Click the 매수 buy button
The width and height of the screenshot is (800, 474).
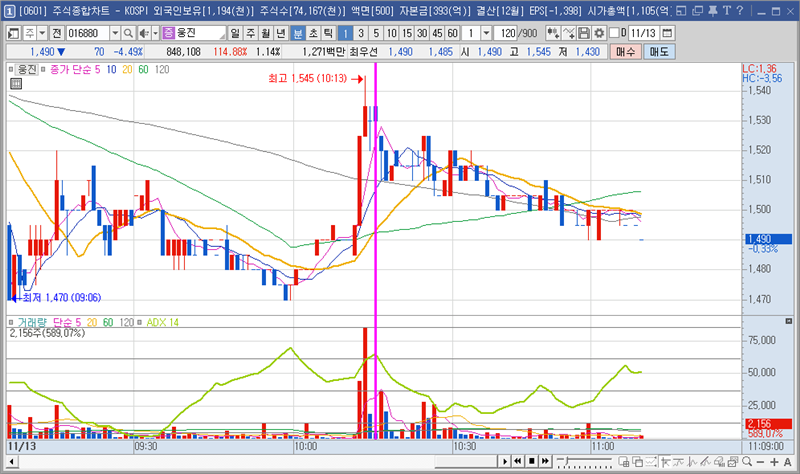625,51
